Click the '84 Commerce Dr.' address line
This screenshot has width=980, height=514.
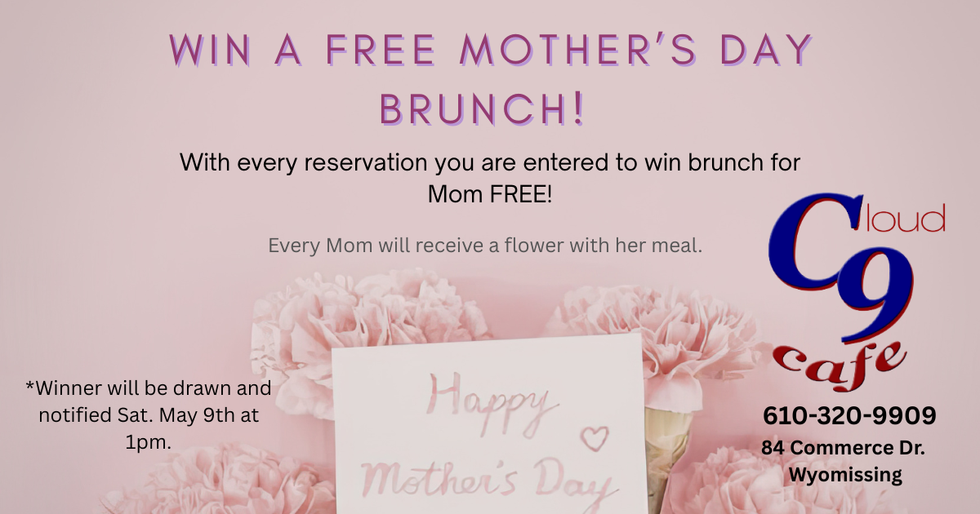point(844,448)
